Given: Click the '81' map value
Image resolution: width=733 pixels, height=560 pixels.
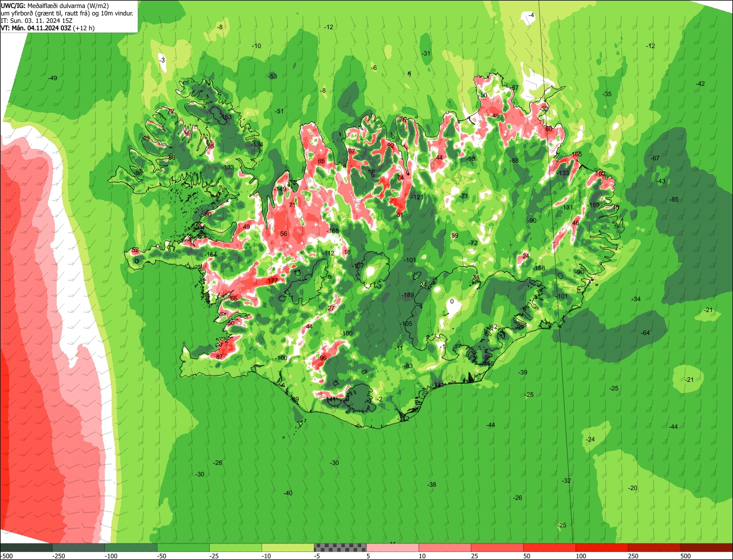Looking at the screenshot, I should (399, 215).
